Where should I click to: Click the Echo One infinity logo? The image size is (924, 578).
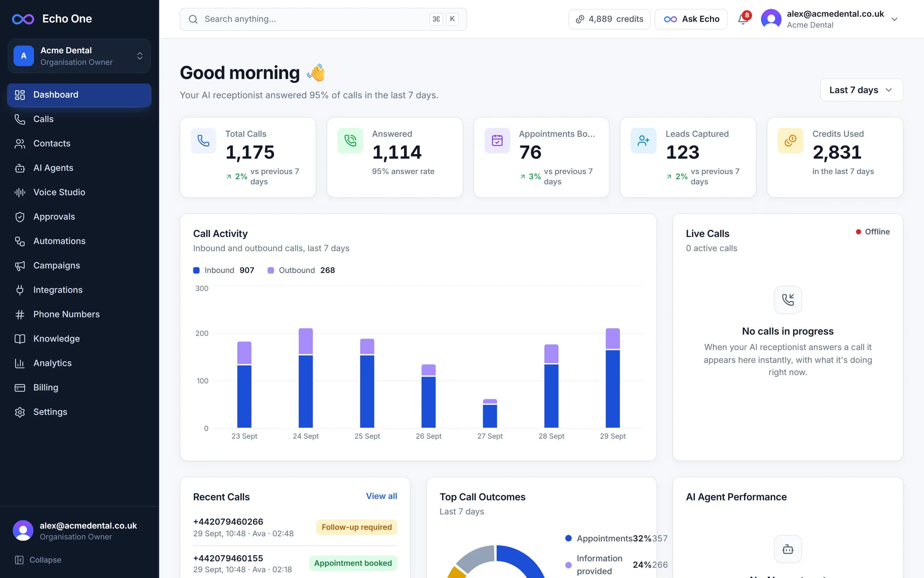click(23, 19)
